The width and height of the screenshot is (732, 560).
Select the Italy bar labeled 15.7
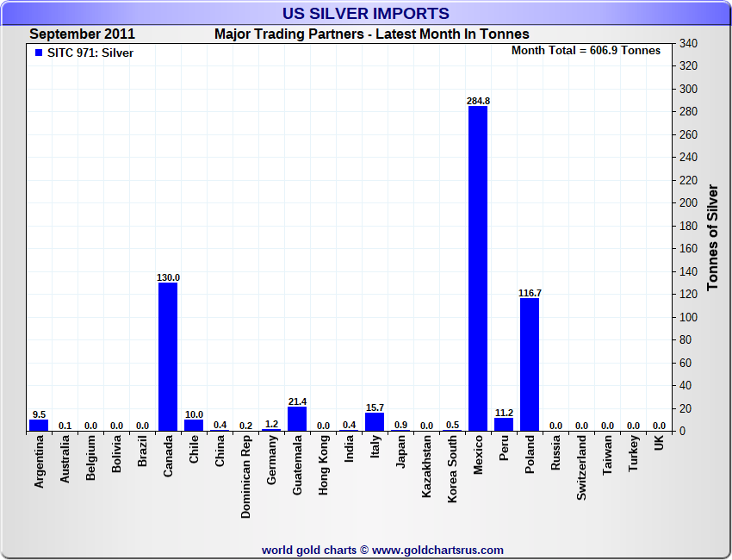(x=375, y=422)
